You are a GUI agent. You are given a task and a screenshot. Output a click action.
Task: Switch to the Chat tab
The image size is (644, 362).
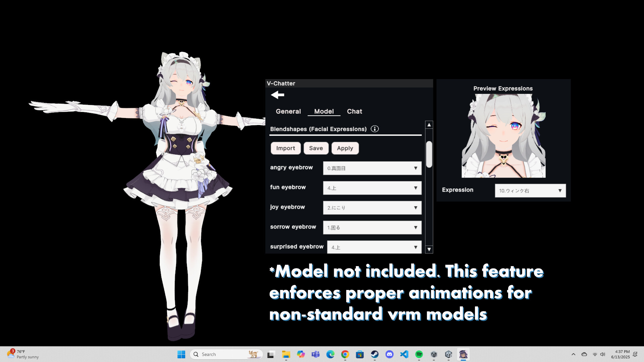click(x=354, y=111)
